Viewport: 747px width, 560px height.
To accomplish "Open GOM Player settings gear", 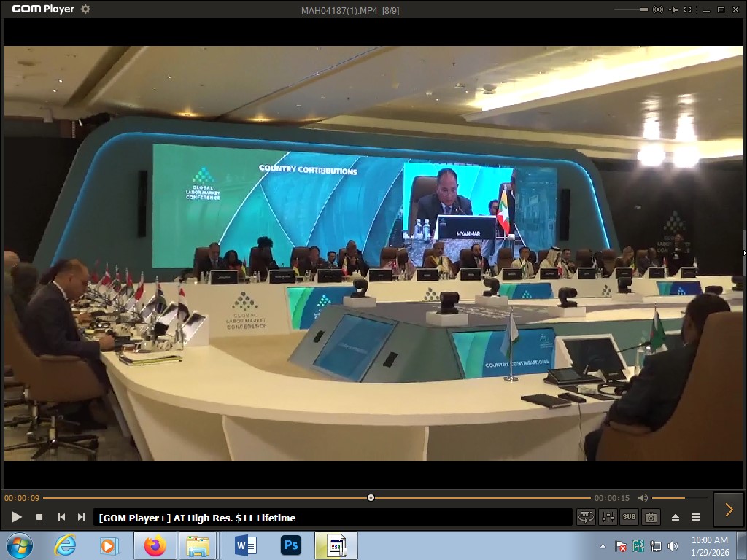I will click(x=85, y=9).
